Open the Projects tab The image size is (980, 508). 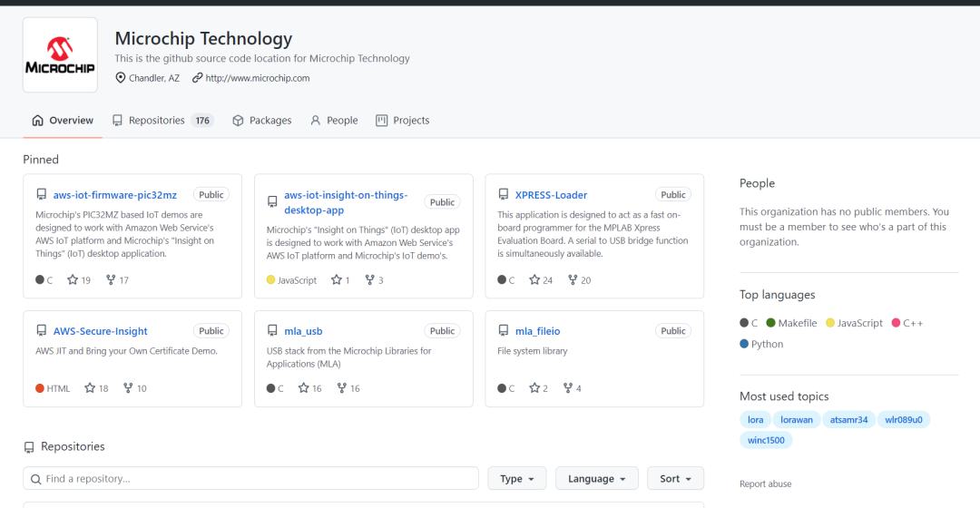[x=403, y=120]
